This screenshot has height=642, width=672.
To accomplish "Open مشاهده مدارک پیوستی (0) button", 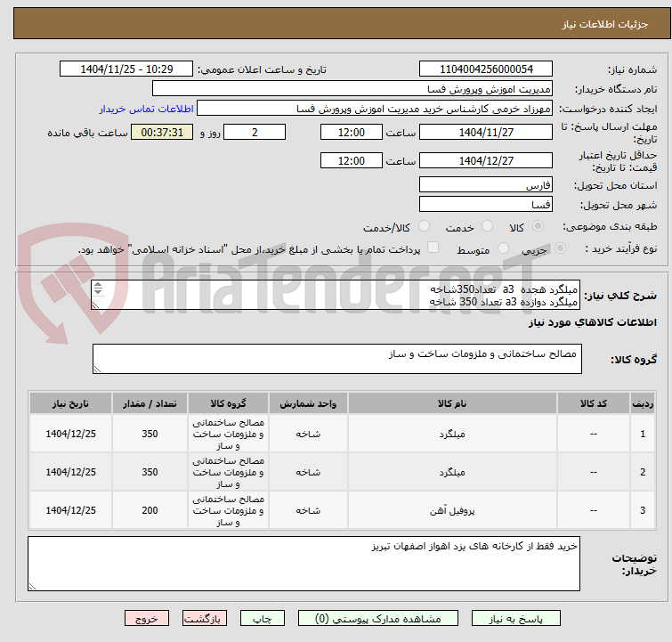I will [378, 619].
